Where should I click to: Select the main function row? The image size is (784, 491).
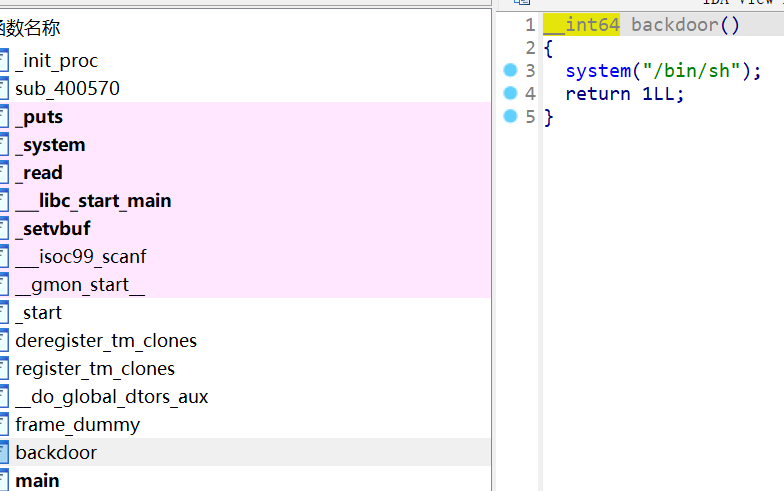click(245, 479)
